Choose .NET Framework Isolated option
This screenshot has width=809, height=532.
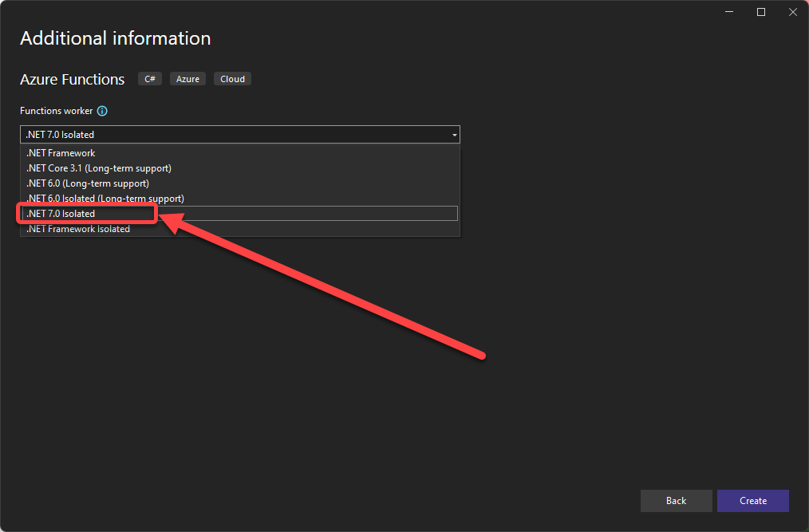[240, 229]
